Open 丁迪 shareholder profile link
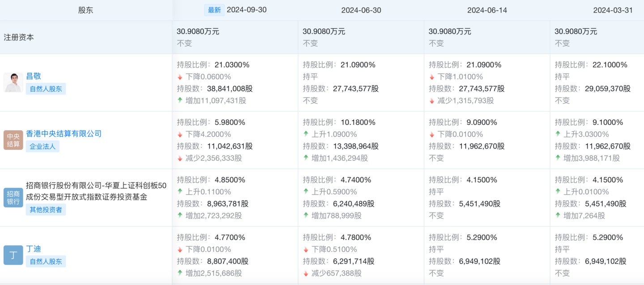 34,249
